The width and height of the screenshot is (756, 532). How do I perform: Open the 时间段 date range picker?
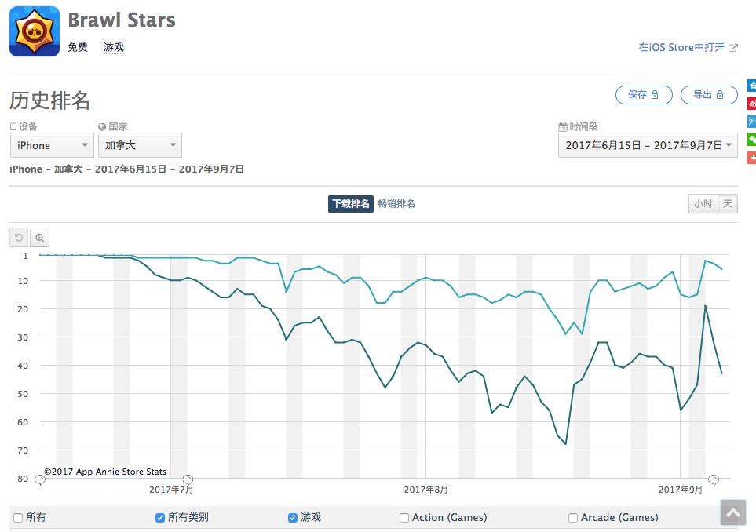click(648, 145)
